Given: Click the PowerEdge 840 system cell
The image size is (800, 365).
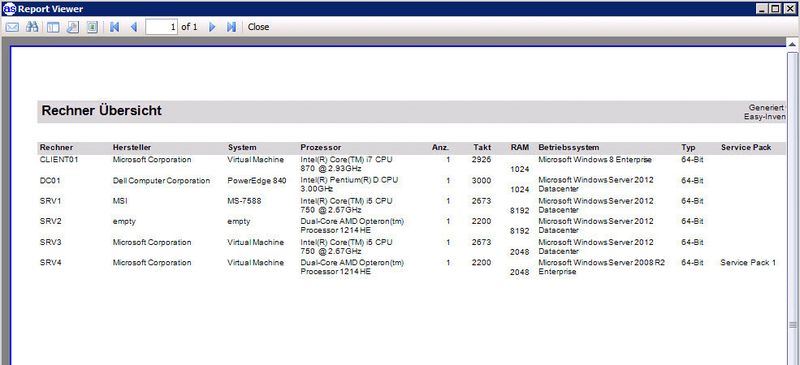Looking at the screenshot, I should (x=257, y=181).
